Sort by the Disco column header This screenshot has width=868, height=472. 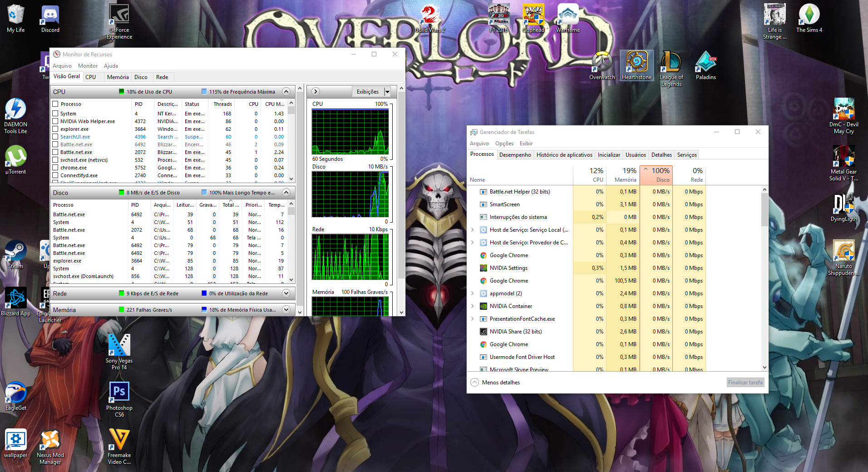[656, 175]
